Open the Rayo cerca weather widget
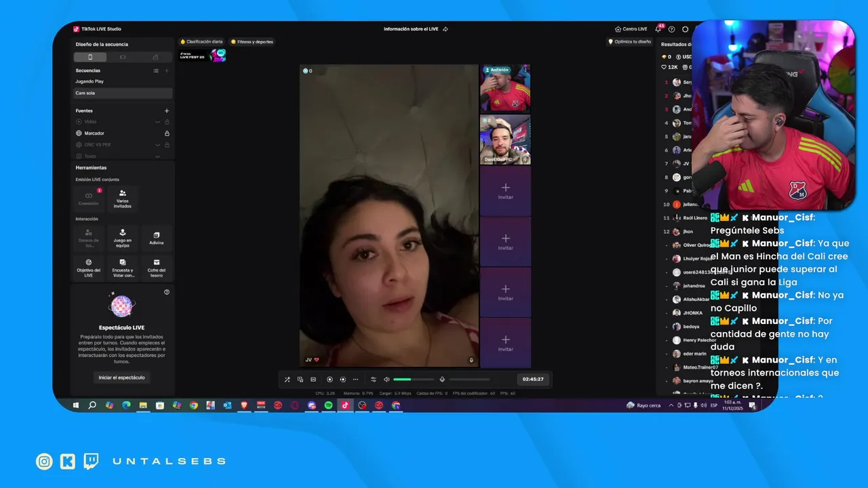Viewport: 868px width, 488px height. pyautogui.click(x=644, y=405)
